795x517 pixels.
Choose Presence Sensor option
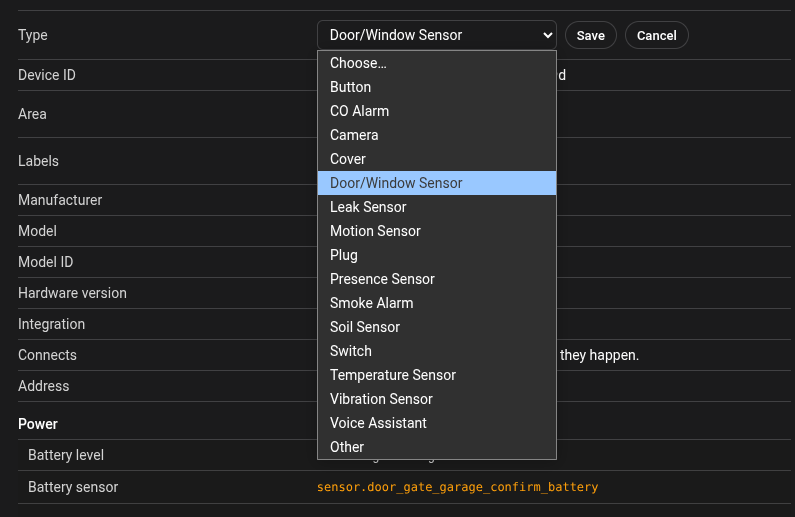coord(437,279)
